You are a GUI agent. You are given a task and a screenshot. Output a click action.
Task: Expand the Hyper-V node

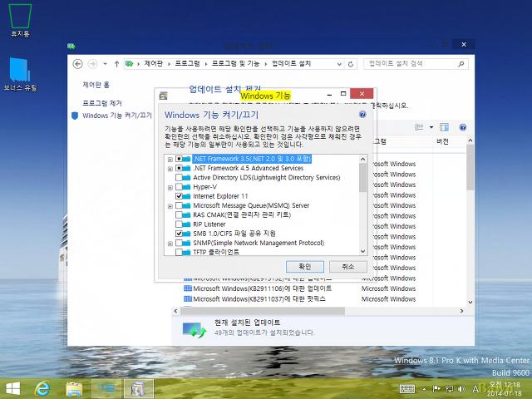point(170,187)
